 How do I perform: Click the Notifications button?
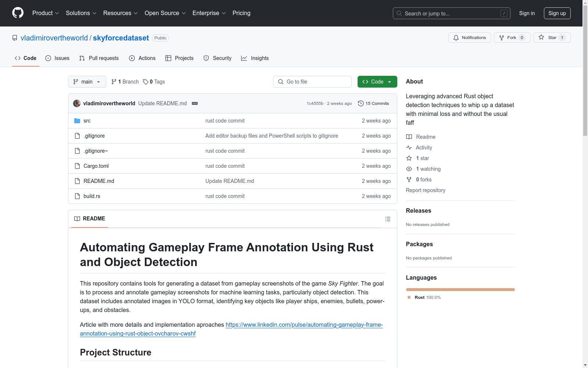[470, 38]
